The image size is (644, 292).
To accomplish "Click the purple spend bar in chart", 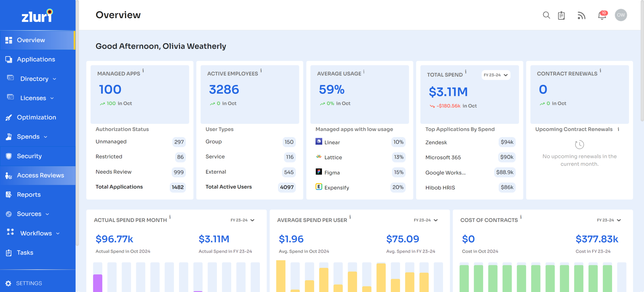I will (98, 283).
